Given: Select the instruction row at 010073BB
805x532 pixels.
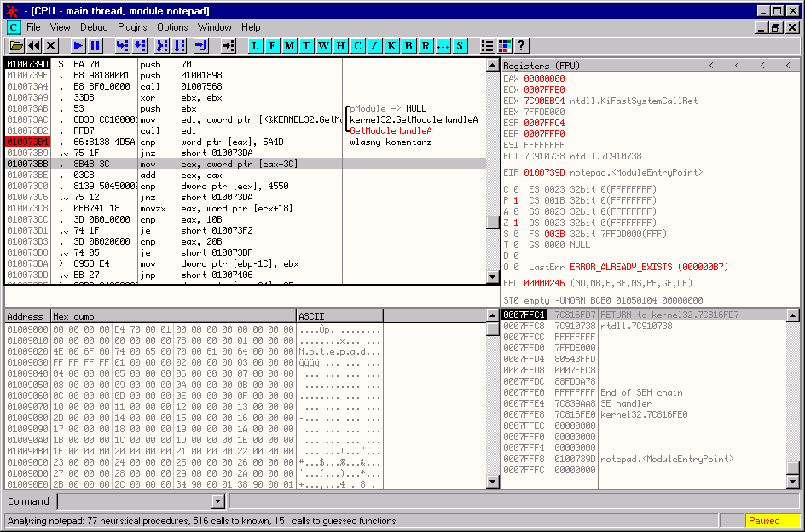Looking at the screenshot, I should click(246, 164).
